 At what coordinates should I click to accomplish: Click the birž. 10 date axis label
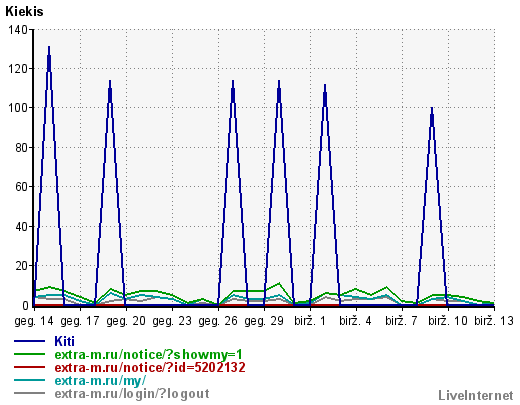pyautogui.click(x=448, y=321)
